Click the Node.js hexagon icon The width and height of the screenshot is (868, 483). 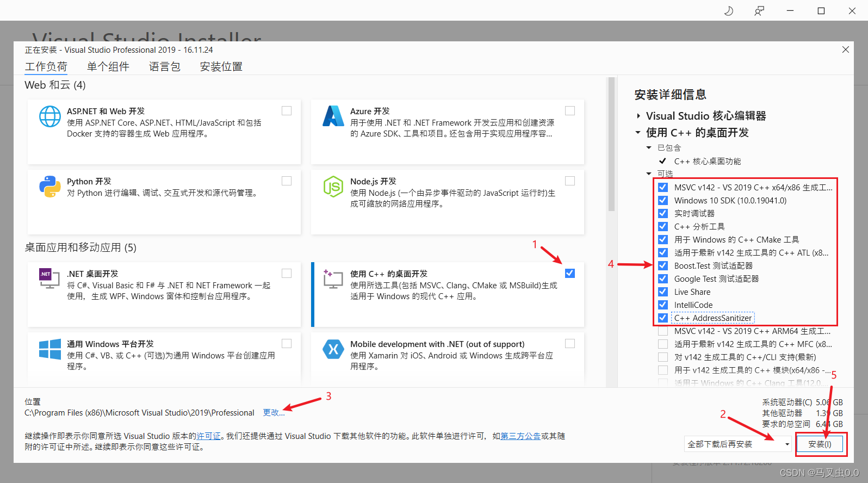[333, 187]
